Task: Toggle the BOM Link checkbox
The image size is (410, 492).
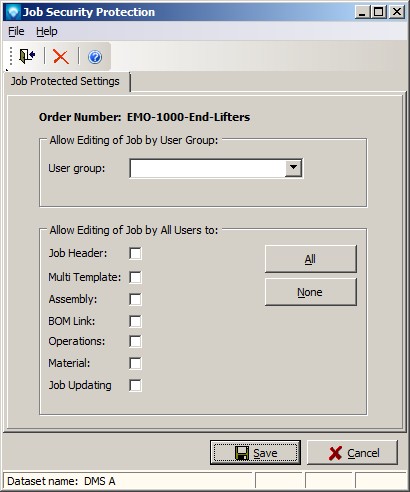Action: click(135, 321)
